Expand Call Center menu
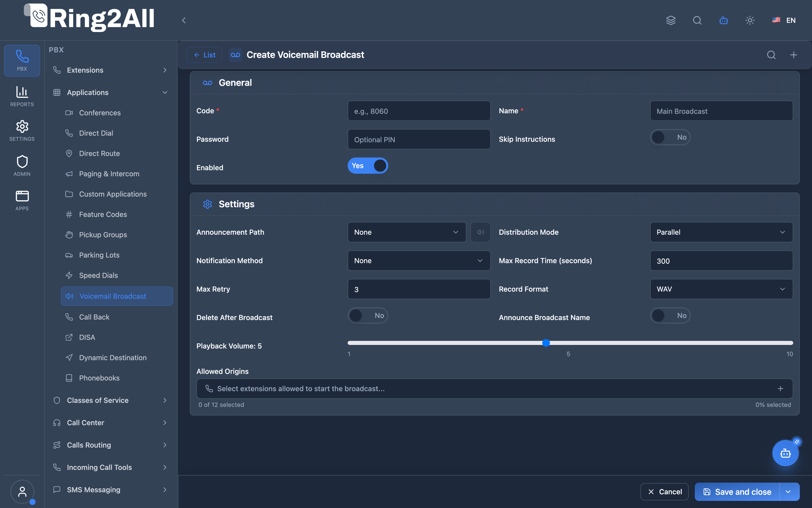Screen dimensions: 812x508 110,423
